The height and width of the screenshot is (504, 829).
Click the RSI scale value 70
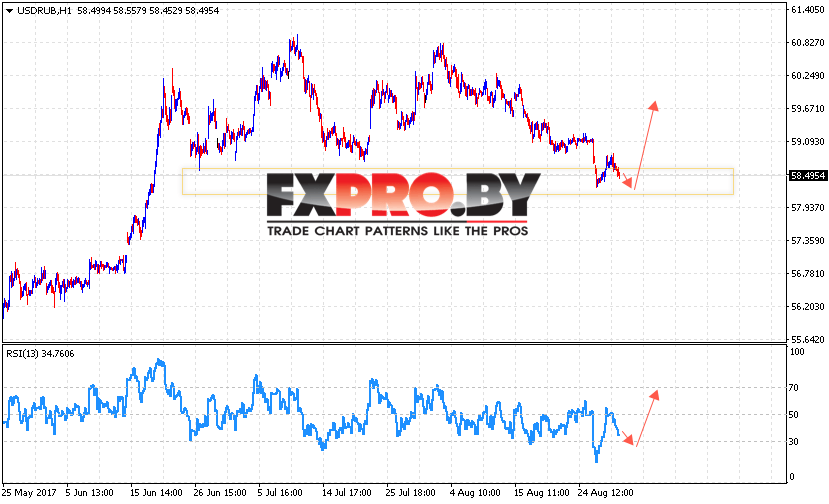pyautogui.click(x=794, y=388)
